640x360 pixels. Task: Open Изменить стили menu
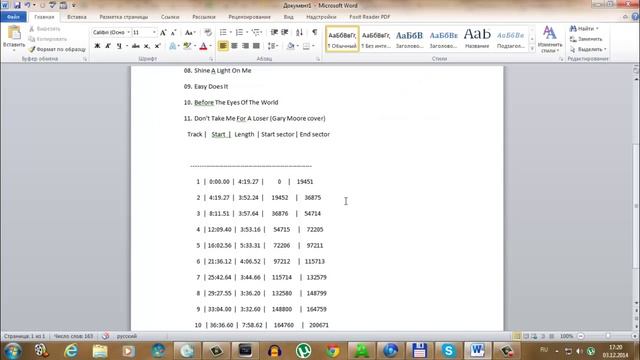coord(550,39)
